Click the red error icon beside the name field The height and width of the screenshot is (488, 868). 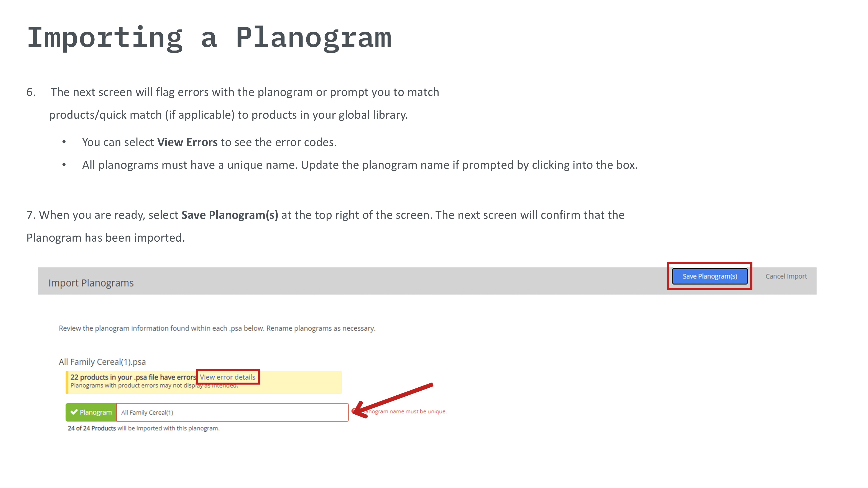[353, 411]
